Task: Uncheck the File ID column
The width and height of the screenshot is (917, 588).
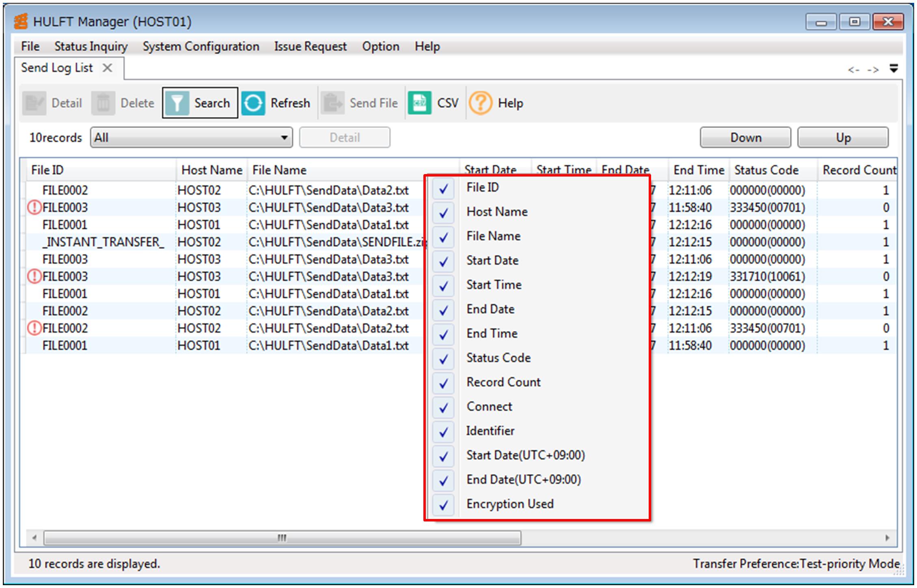Action: [443, 188]
